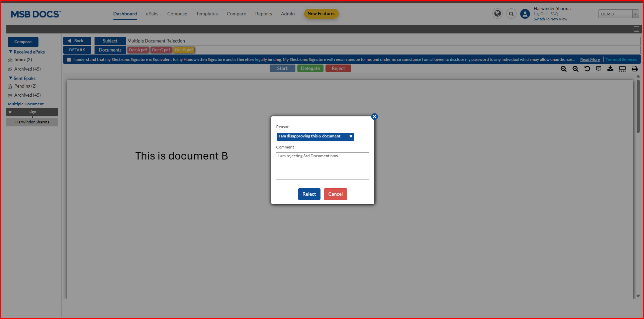Click the zoom out magnifier icon
Image resolution: width=644 pixels, height=319 pixels.
click(563, 69)
